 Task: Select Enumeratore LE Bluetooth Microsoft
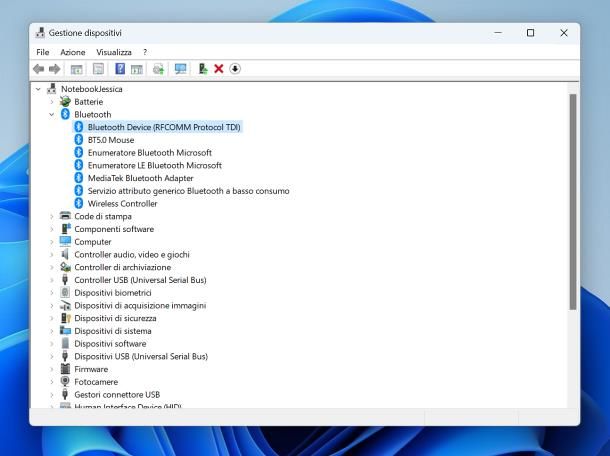[154, 165]
